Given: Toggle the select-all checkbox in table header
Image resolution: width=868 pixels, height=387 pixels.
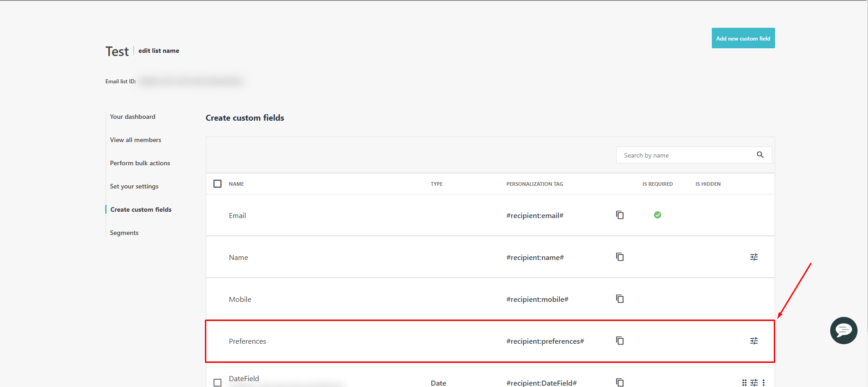Looking at the screenshot, I should coord(218,183).
